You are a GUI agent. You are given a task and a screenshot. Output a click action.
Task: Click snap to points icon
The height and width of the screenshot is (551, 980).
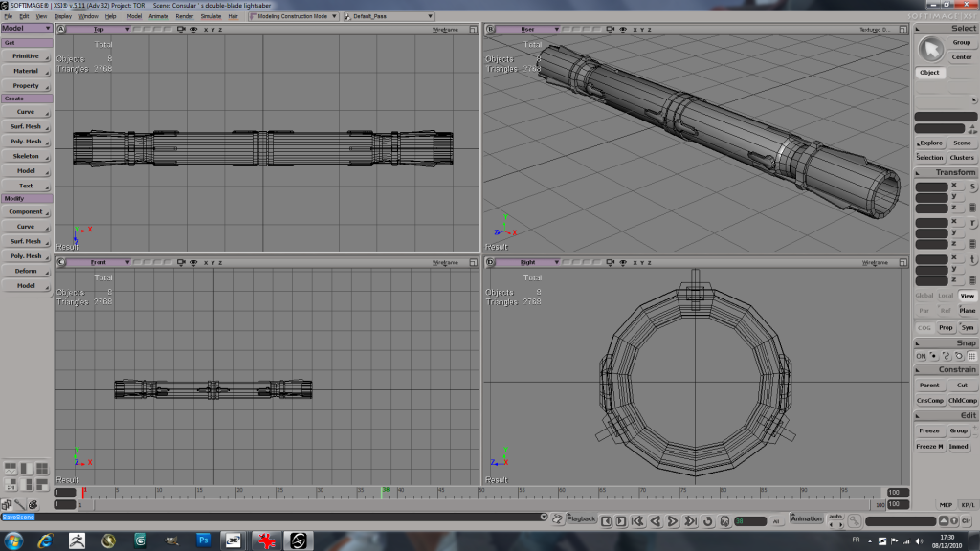tap(934, 356)
